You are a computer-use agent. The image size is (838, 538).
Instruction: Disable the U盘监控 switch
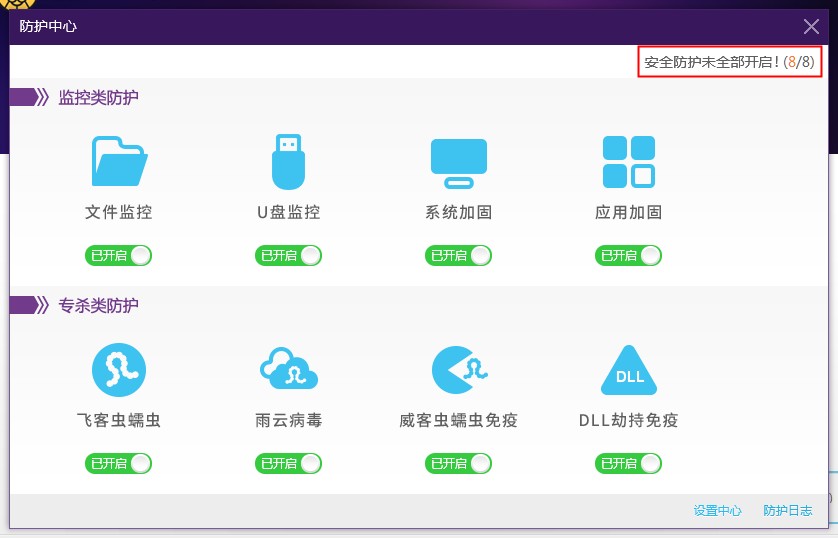(x=289, y=255)
